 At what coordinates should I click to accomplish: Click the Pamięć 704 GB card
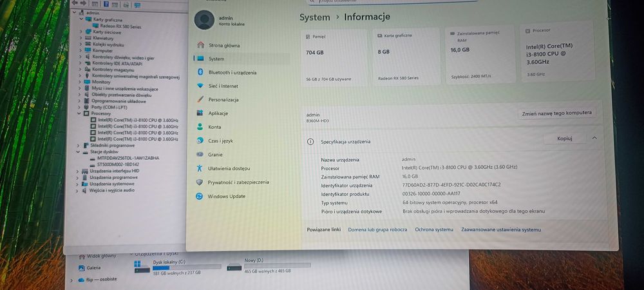pos(334,57)
